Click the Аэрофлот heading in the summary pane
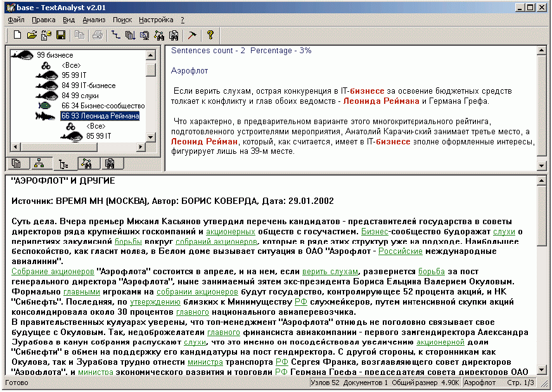Image resolution: width=552 pixels, height=392 pixels. point(189,71)
